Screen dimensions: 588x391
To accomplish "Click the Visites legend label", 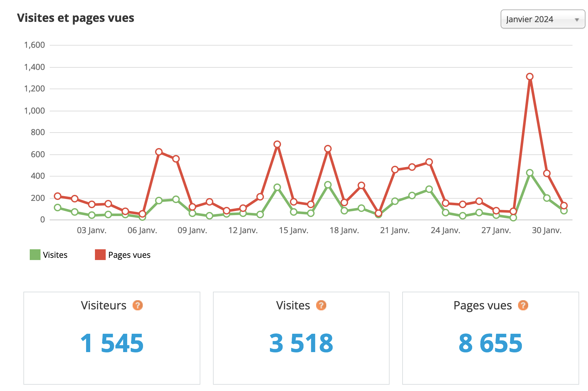I will tap(55, 255).
